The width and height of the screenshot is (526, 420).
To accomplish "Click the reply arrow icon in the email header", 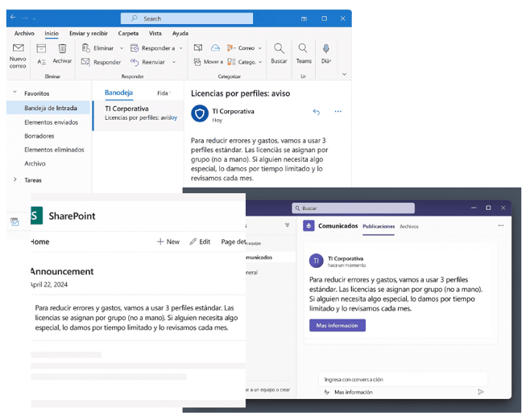I will tap(316, 112).
